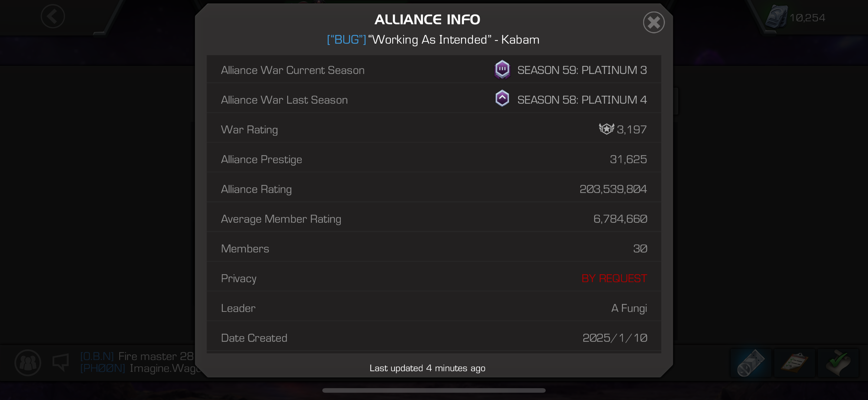Open the chat speech bubble icon
Image resolution: width=868 pixels, height=400 pixels.
[61, 362]
